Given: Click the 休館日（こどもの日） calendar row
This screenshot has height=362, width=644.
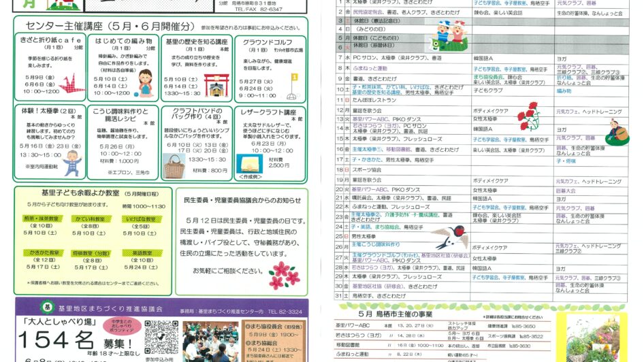Looking at the screenshot, I should point(483,38).
